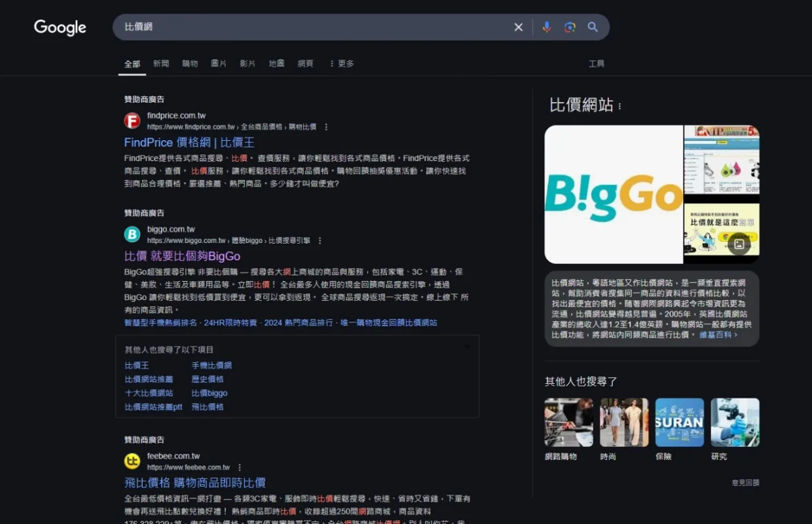Click https://www.feebee.com.tw URL text

tap(189, 468)
